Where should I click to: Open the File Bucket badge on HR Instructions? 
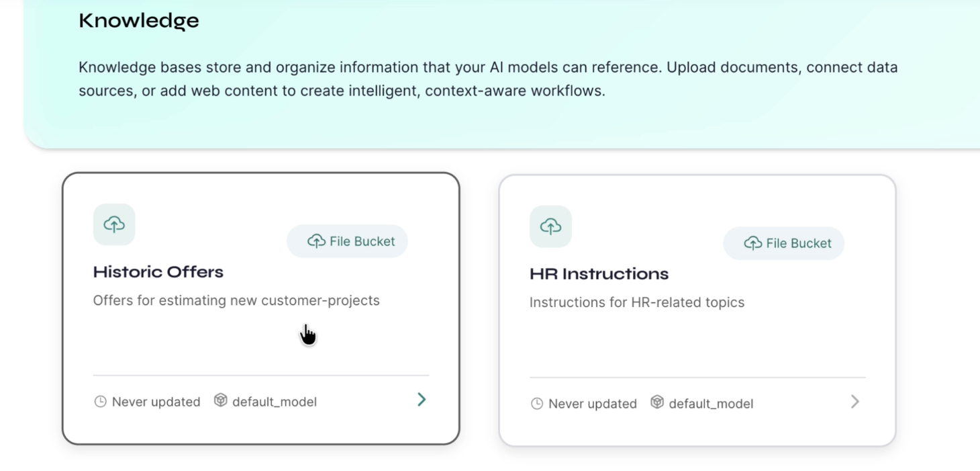[x=783, y=243]
